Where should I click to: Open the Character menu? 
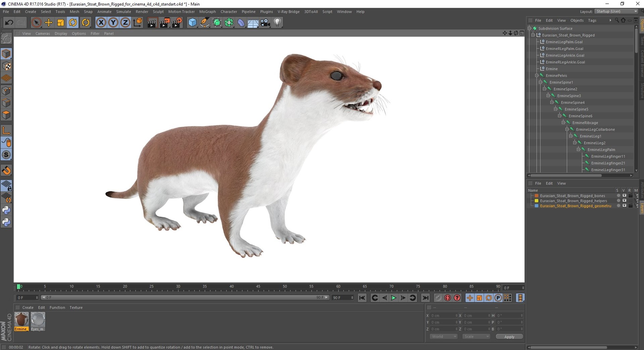pos(228,11)
